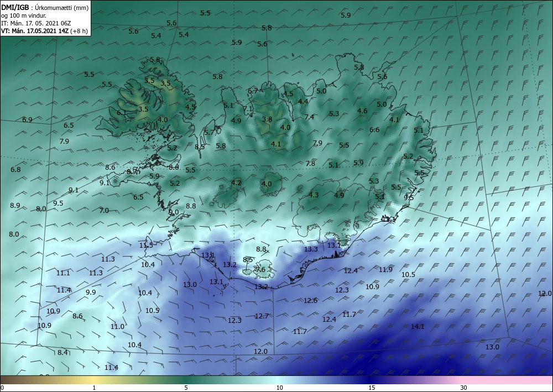
Task: Select the 7.1 value in northern Iceland
Action: 248,109
